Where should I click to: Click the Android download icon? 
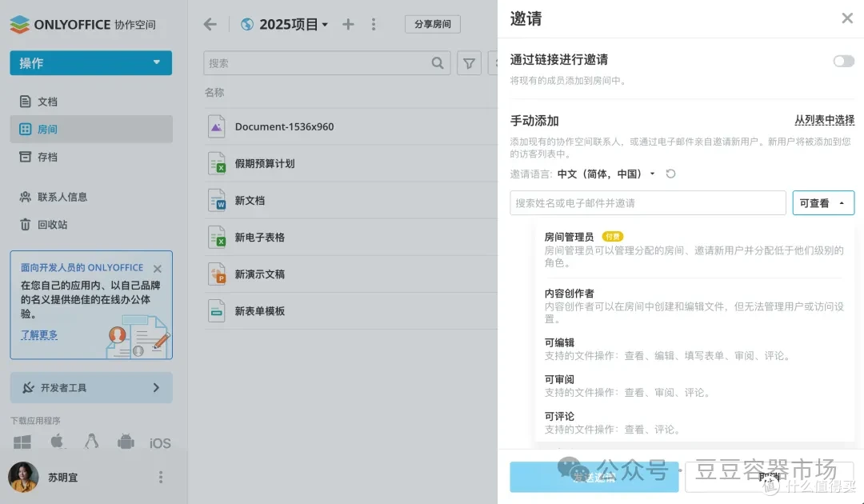(x=126, y=442)
